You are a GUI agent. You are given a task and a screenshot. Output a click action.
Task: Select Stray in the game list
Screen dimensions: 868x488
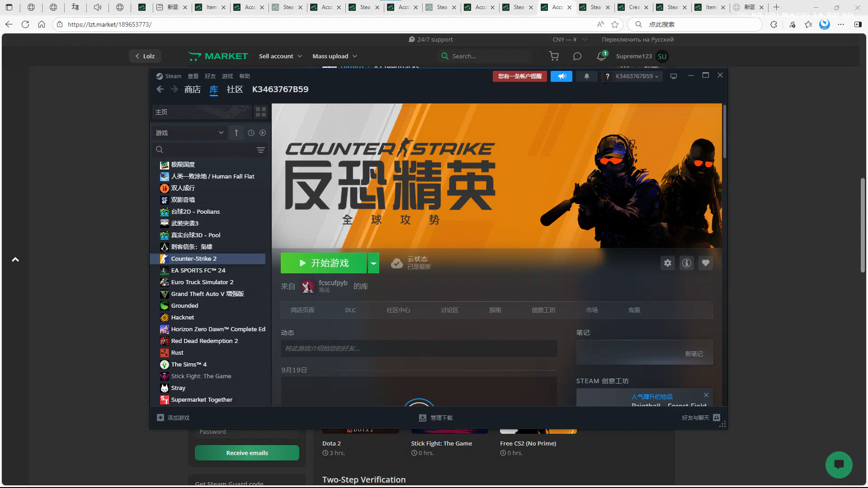(208, 388)
